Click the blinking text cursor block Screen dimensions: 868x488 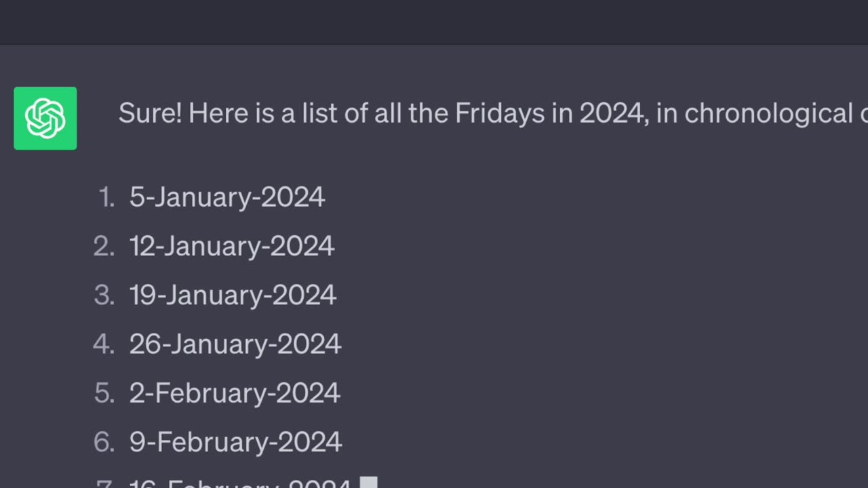point(368,483)
